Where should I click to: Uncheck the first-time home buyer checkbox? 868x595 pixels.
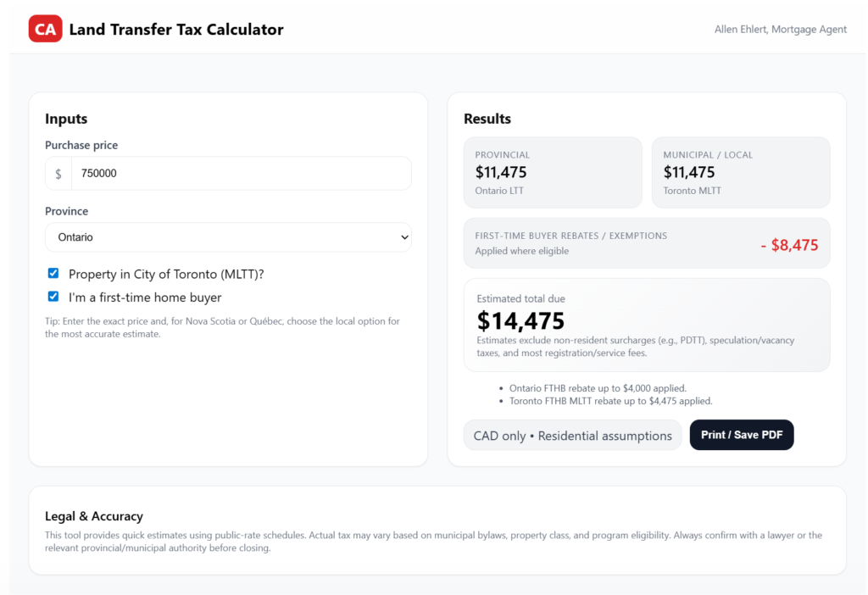point(53,297)
